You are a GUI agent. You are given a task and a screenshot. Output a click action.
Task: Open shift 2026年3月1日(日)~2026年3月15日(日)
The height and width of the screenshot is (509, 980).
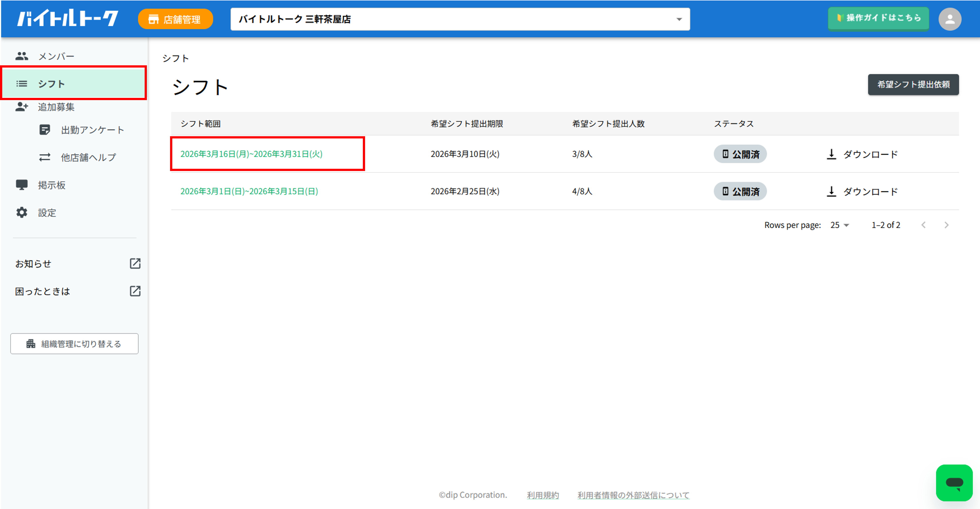249,191
